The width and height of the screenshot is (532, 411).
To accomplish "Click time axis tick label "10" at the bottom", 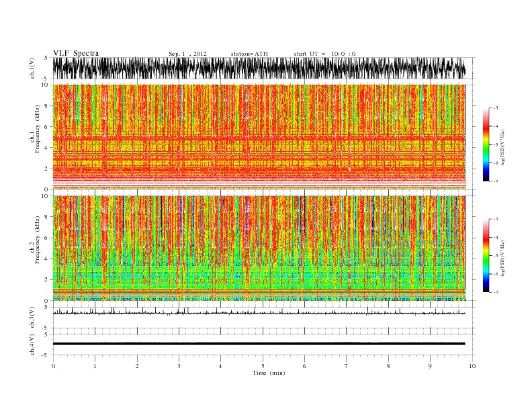I will (472, 366).
